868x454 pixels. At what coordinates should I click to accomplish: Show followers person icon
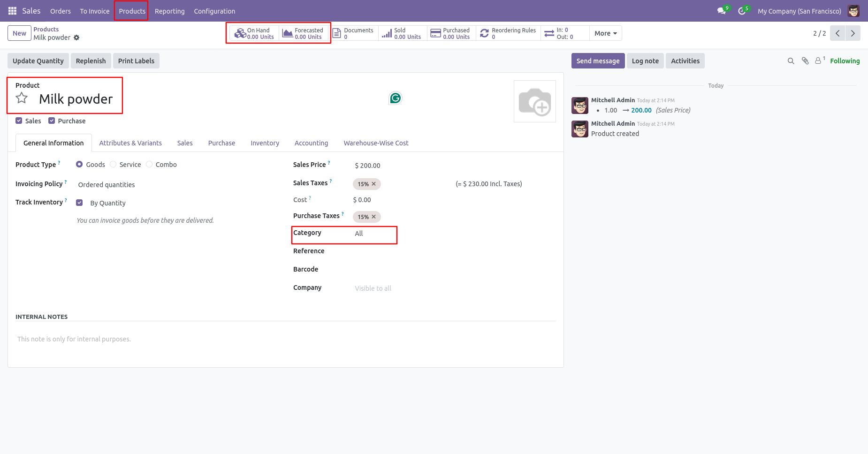pos(819,61)
